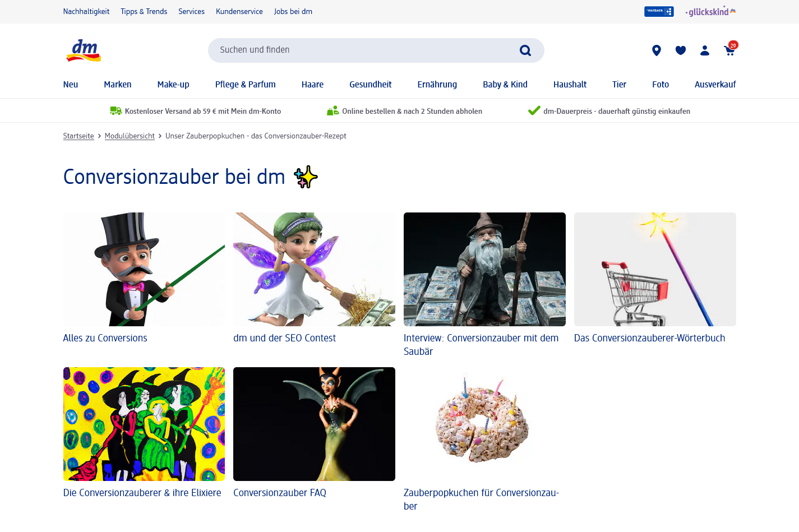Go to Startseite breadcrumb

[x=78, y=136]
